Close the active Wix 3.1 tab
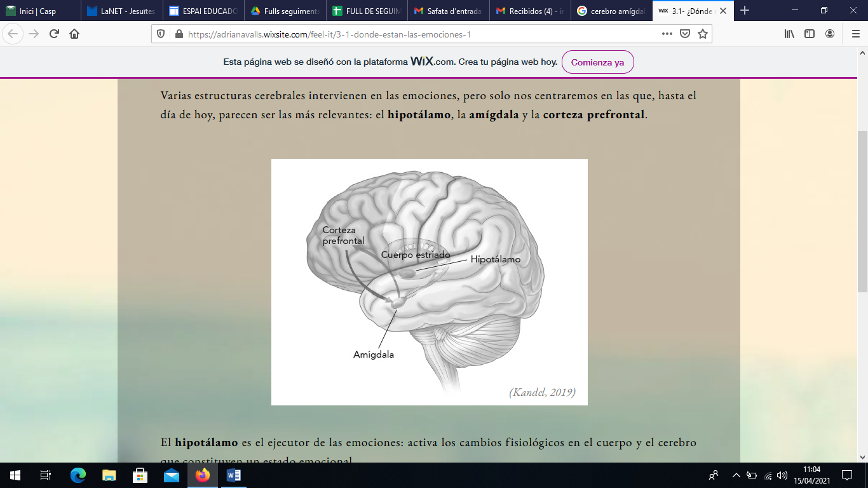Screen dimensions: 868x488 tap(723, 11)
